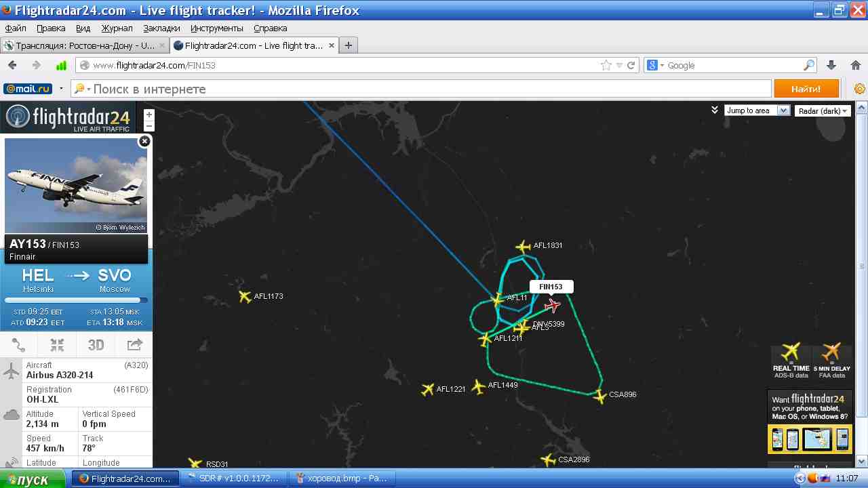Select the AFL1211 aircraft icon
Screen dimensions: 868x488
point(485,339)
